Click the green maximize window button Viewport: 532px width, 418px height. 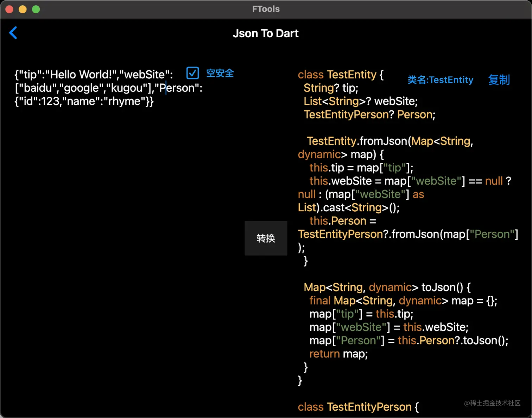[36, 9]
